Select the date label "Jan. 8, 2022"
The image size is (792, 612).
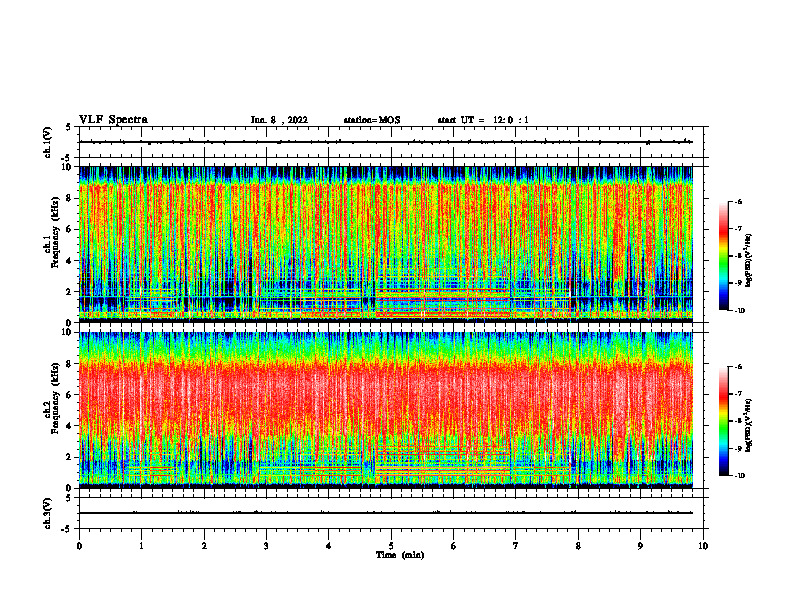(x=279, y=120)
